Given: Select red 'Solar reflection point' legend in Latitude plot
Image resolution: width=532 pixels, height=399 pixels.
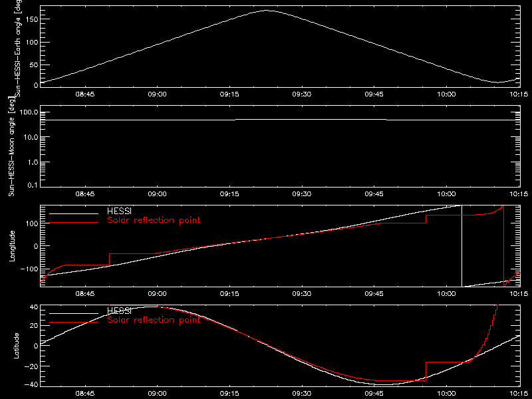Looking at the screenshot, I should pos(154,320).
